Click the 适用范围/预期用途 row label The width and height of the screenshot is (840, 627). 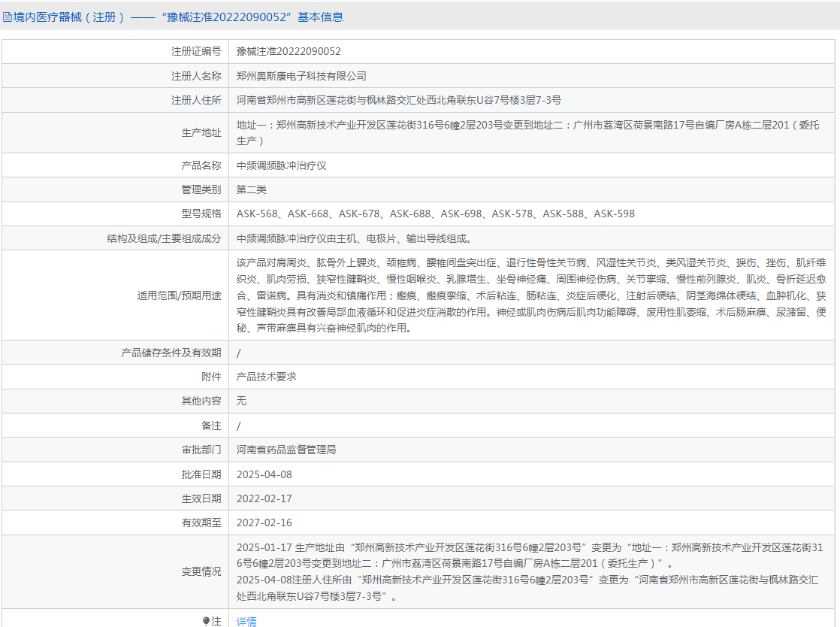click(x=179, y=295)
